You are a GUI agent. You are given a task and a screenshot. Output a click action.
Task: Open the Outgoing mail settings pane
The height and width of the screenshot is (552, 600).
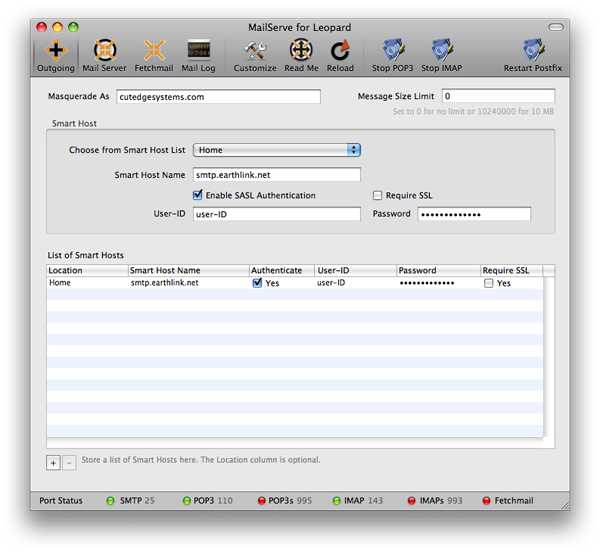tap(54, 54)
